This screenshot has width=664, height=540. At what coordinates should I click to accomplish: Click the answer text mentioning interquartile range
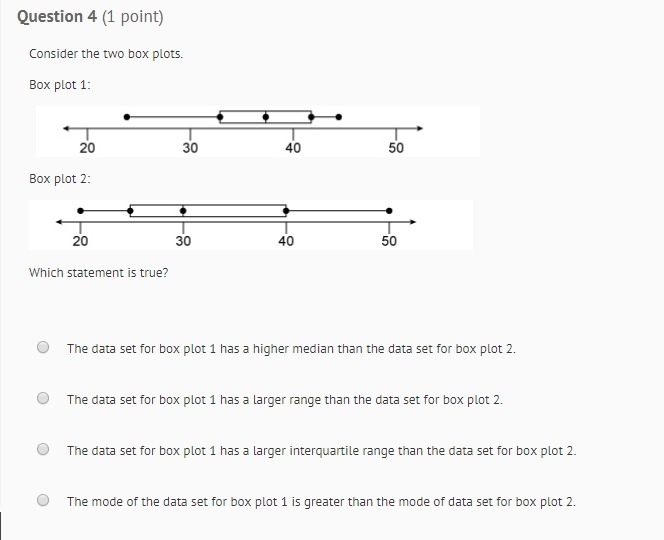(321, 451)
